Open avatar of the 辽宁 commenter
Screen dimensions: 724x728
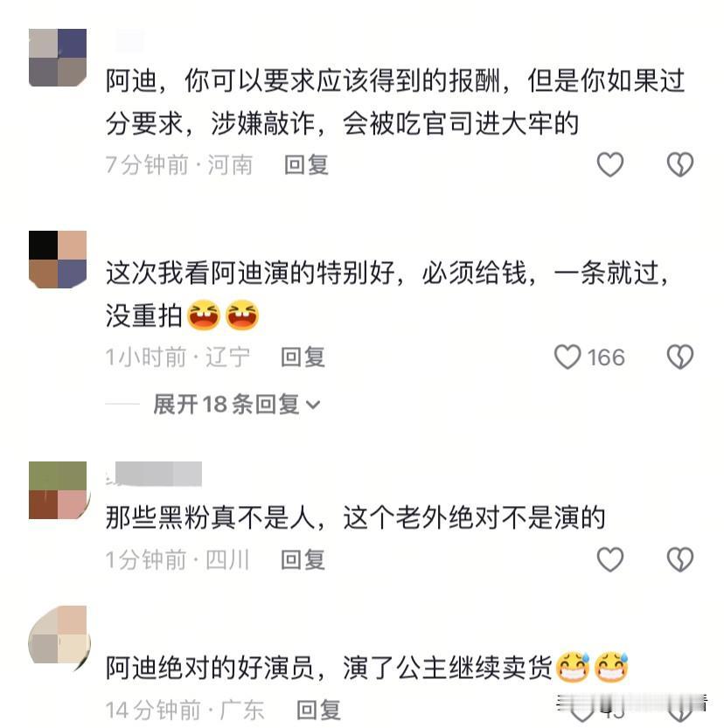58,259
